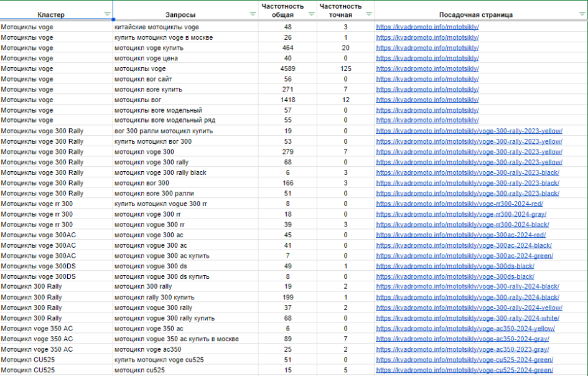This screenshot has height=376, width=588.
Task: Select the cell 'мотоцикл cu525'
Action: pos(185,370)
